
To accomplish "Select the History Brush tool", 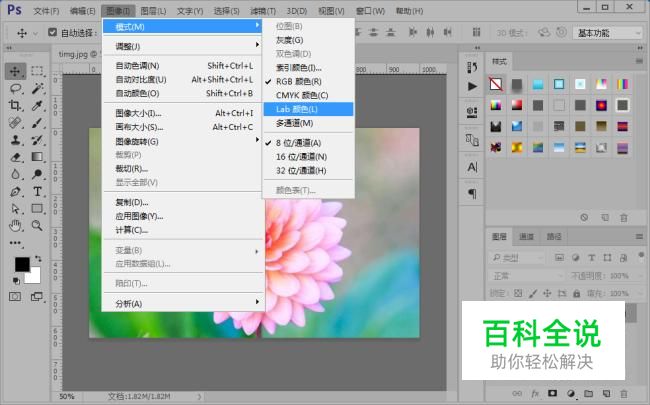I will point(37,140).
